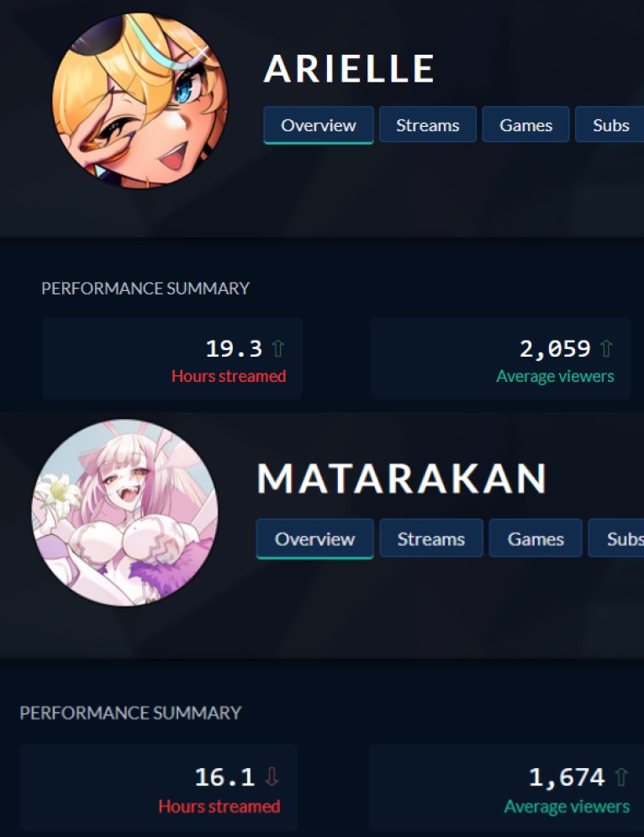Open Matarakan's 16.1 Hours streamed card
Image resolution: width=644 pixels, height=837 pixels.
[158, 787]
